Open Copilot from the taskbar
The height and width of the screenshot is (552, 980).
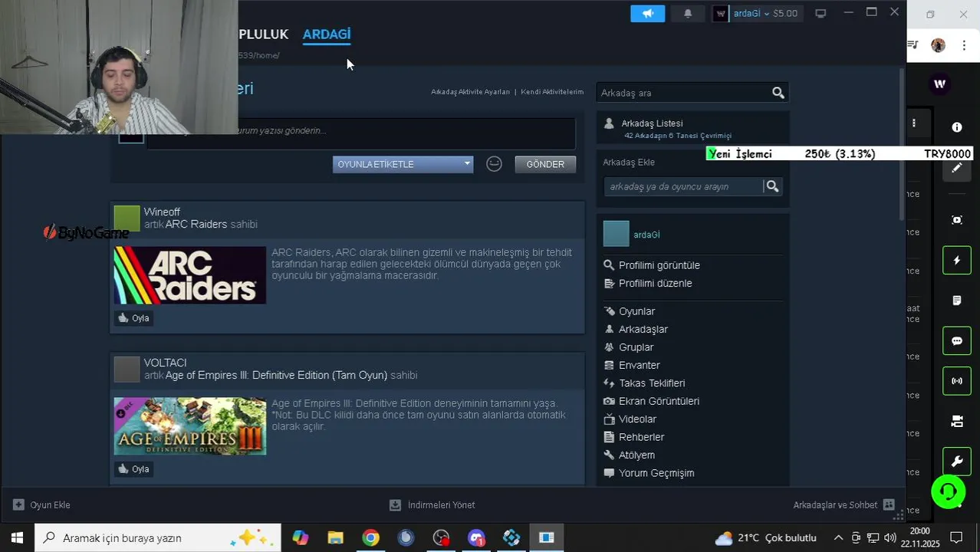[300, 538]
